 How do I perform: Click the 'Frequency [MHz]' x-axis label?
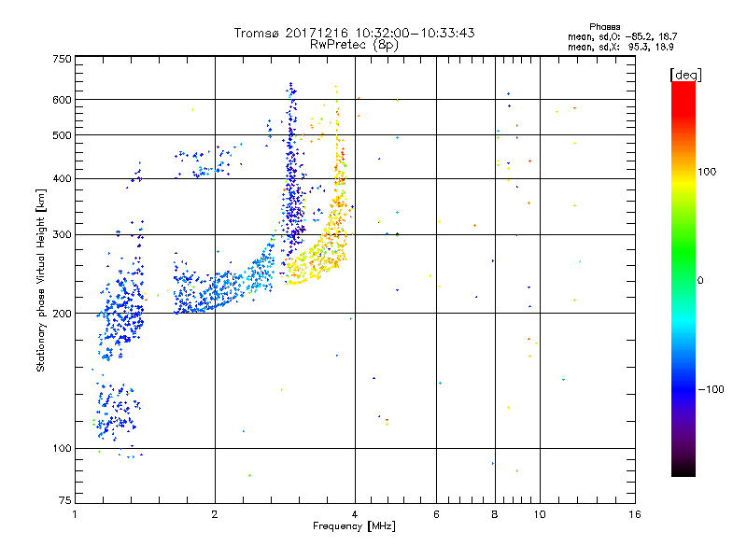(354, 526)
